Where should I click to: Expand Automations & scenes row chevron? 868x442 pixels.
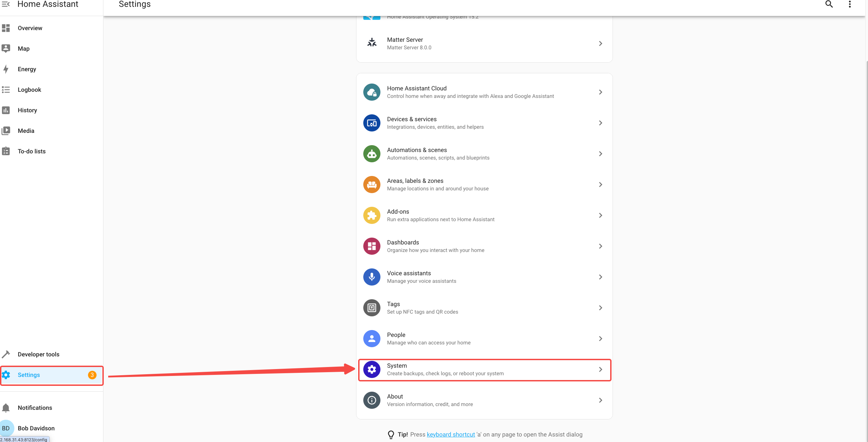click(601, 154)
